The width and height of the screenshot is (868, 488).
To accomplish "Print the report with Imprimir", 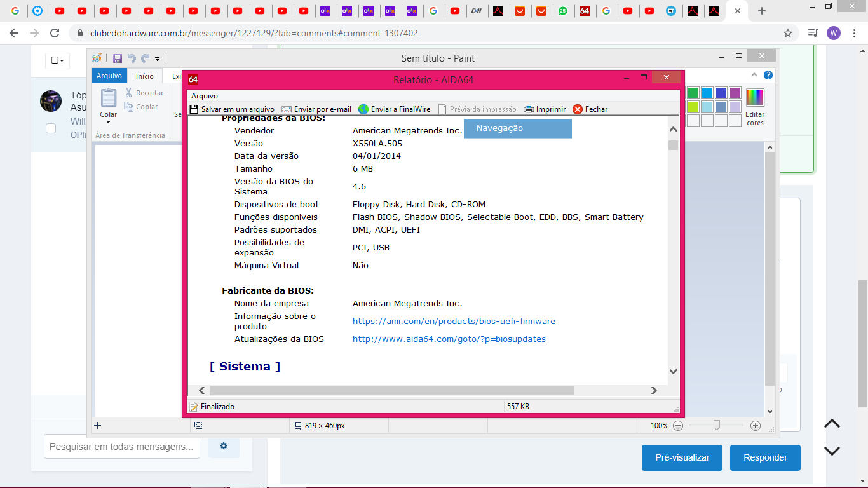I will pos(544,109).
